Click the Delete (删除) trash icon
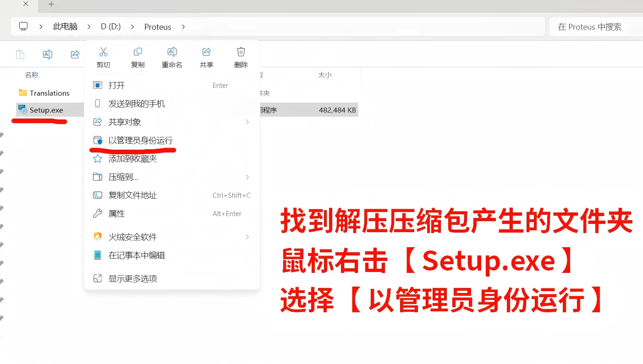 (x=241, y=52)
